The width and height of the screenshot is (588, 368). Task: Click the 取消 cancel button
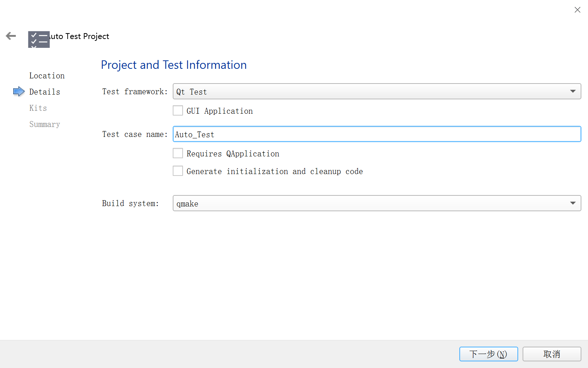(552, 354)
